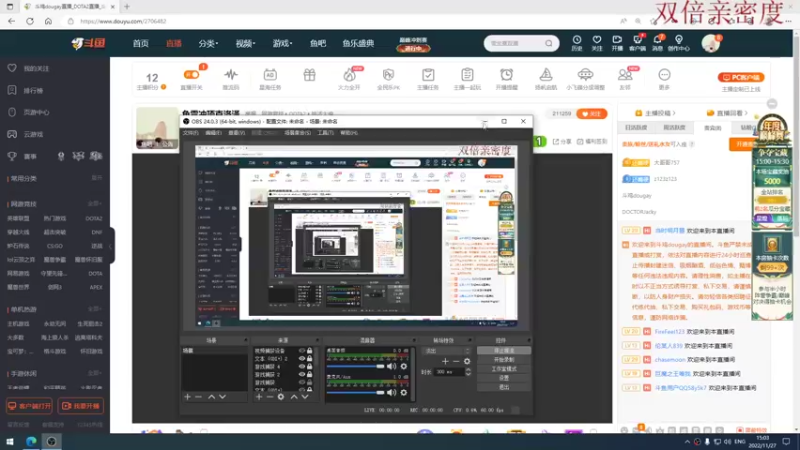
Task: Toggle visibility of 文本 (GDI+) 2 source
Action: click(302, 359)
